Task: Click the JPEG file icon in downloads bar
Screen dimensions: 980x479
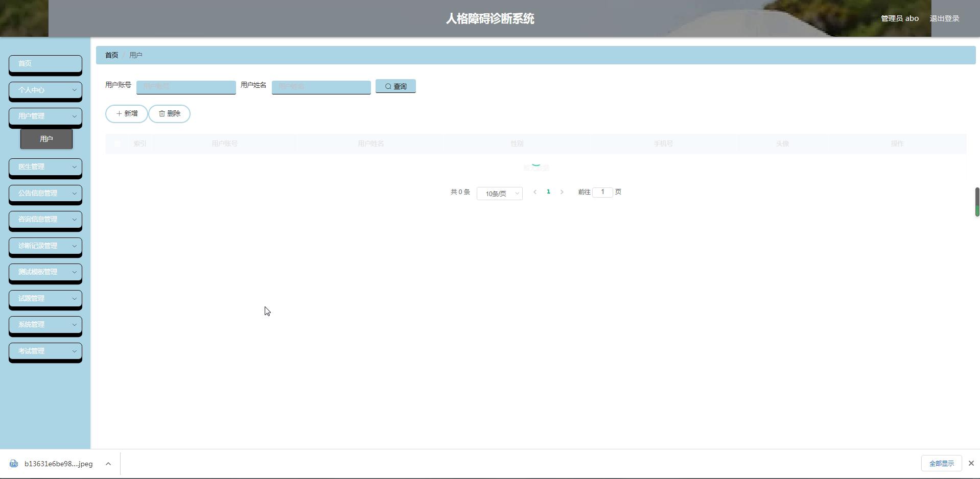Action: tap(14, 464)
